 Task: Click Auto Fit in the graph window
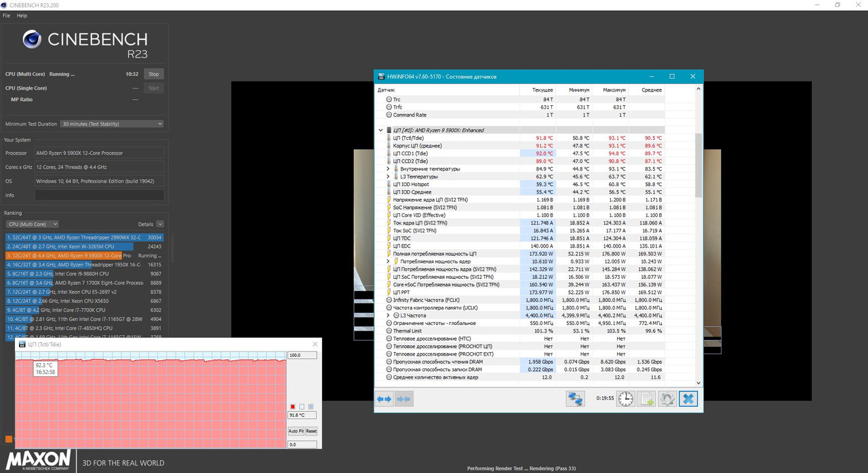(x=296, y=431)
